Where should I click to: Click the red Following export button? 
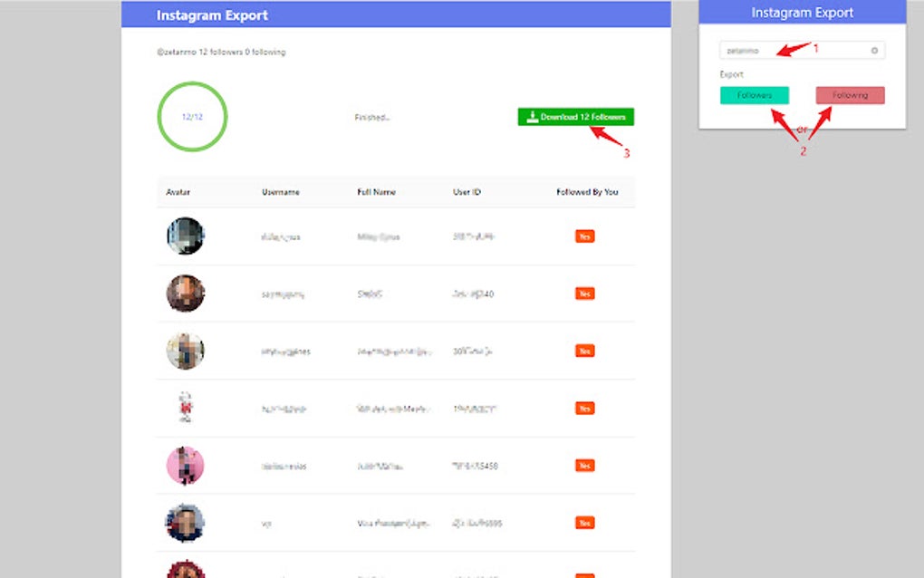click(848, 94)
